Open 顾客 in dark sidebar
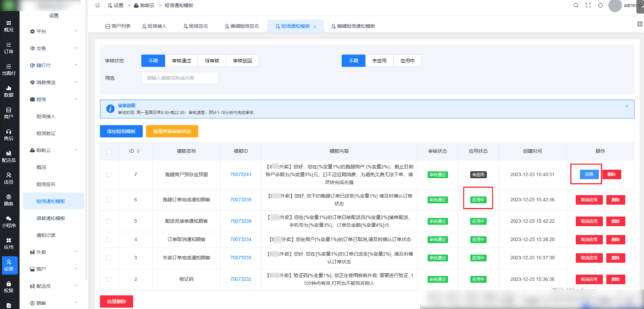This screenshot has width=644, height=309. [9, 200]
